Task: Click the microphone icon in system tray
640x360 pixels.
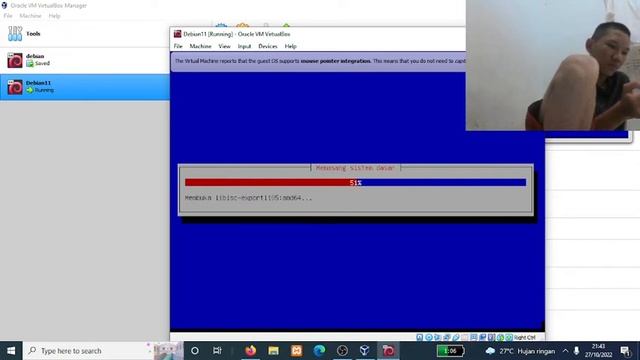Action: point(576,351)
